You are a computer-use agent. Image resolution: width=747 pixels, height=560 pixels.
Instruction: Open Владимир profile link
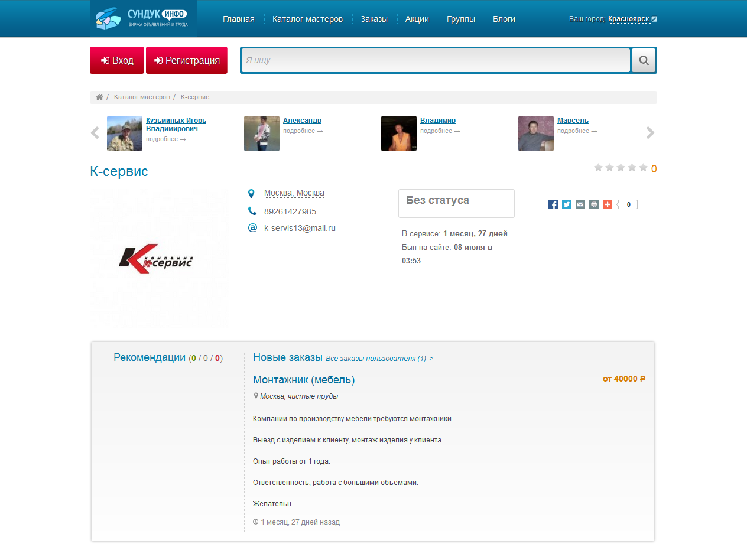pyautogui.click(x=438, y=121)
